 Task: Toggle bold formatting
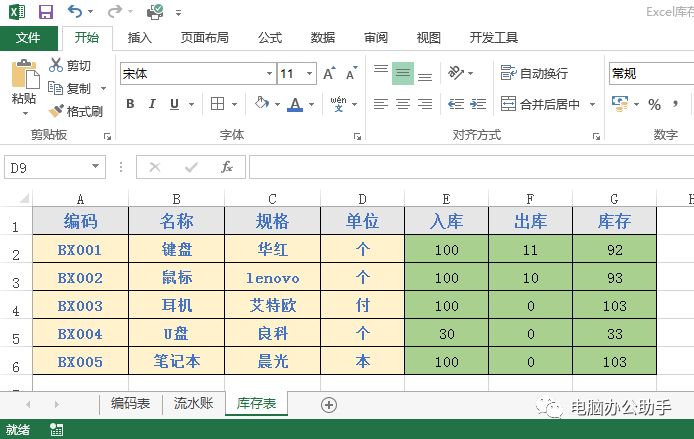click(130, 104)
